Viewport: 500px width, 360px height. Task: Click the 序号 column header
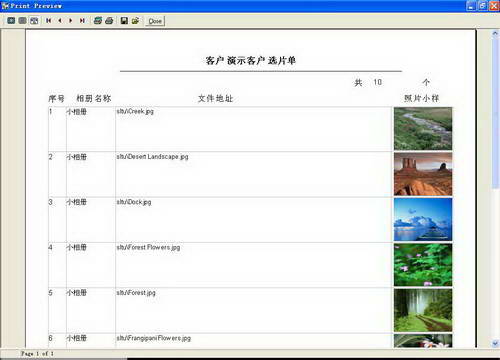[56, 98]
